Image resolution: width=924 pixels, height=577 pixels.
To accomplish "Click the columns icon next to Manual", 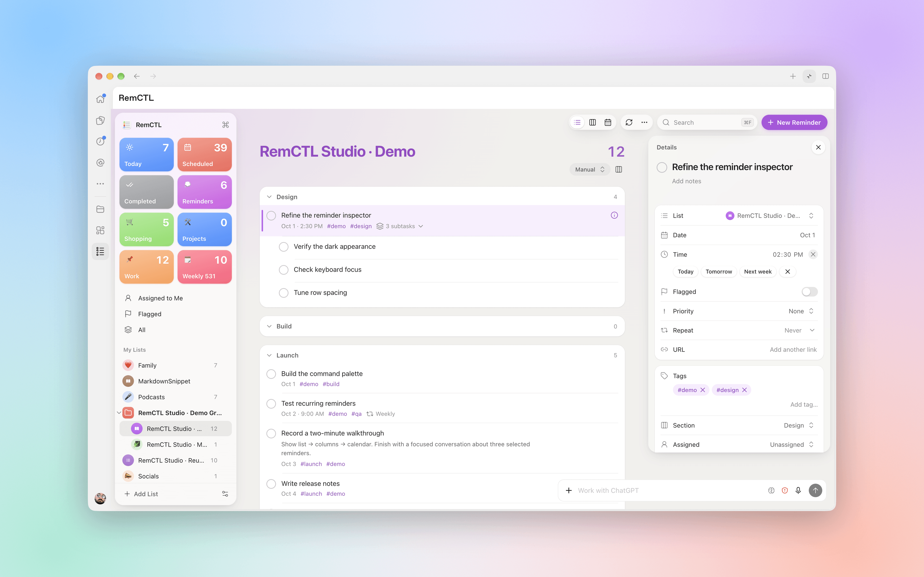I will 619,169.
